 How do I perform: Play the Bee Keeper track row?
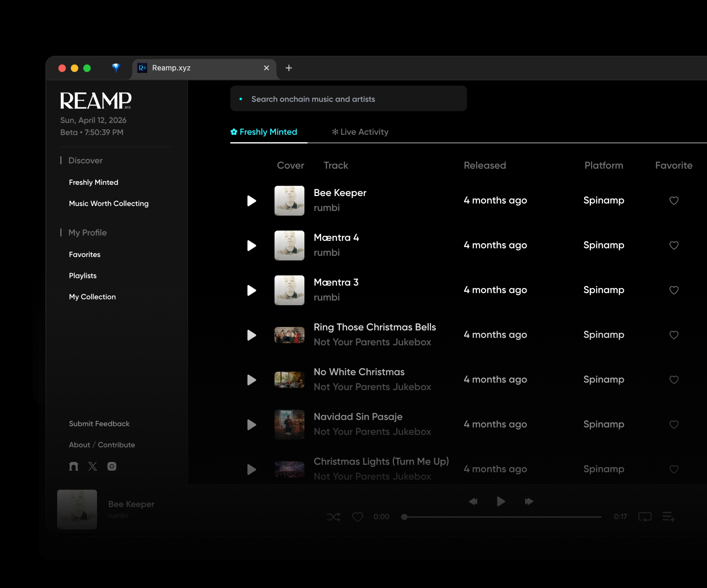coord(251,201)
